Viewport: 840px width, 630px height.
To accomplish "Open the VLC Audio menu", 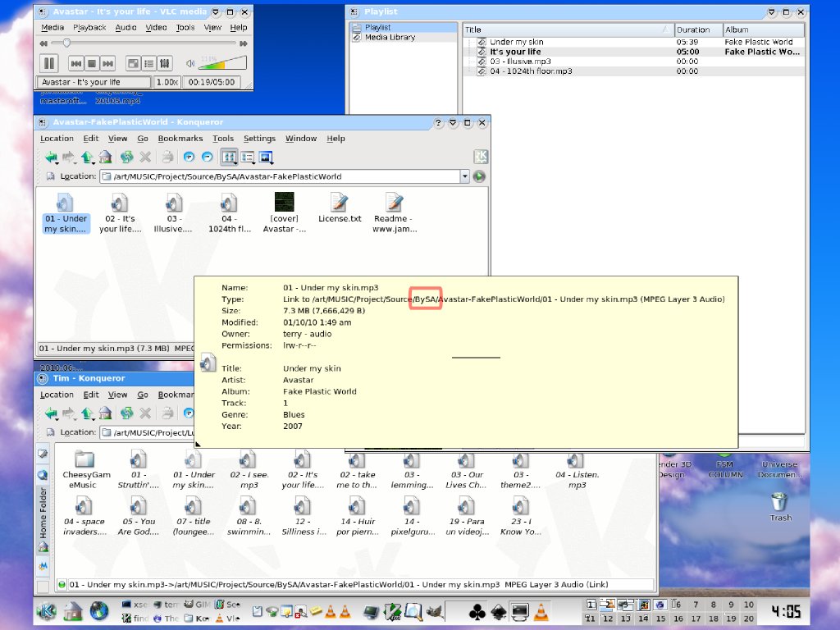I will pyautogui.click(x=126, y=27).
